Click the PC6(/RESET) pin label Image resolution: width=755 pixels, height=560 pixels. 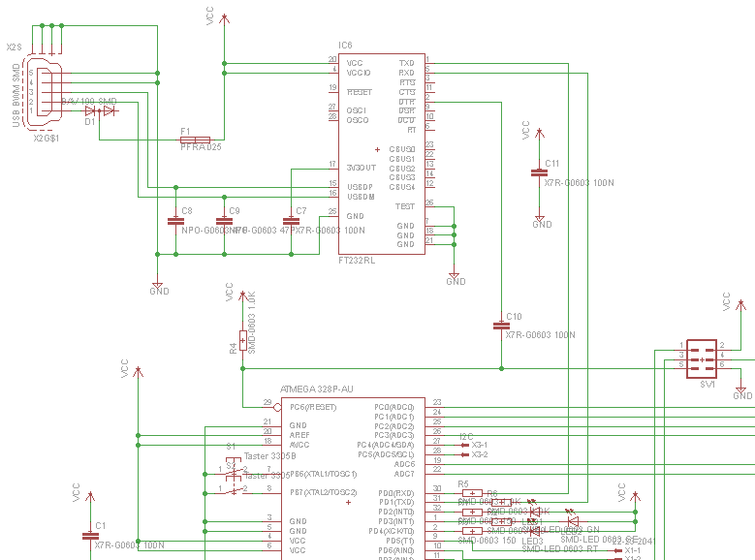point(313,407)
